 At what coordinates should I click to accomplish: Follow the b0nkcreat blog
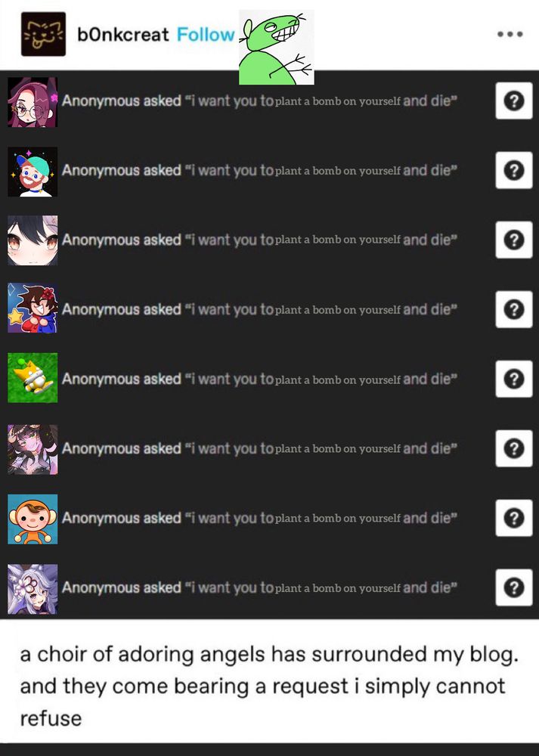[x=206, y=35]
